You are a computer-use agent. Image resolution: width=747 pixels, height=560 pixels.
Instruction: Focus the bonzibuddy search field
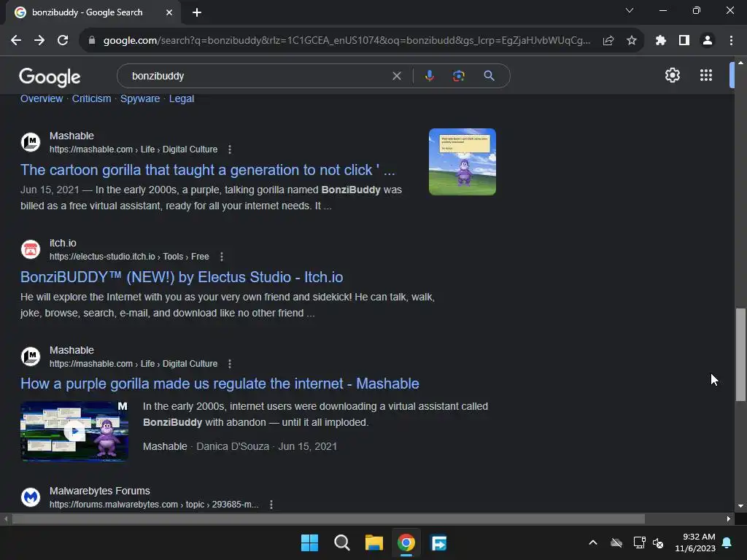tap(258, 76)
